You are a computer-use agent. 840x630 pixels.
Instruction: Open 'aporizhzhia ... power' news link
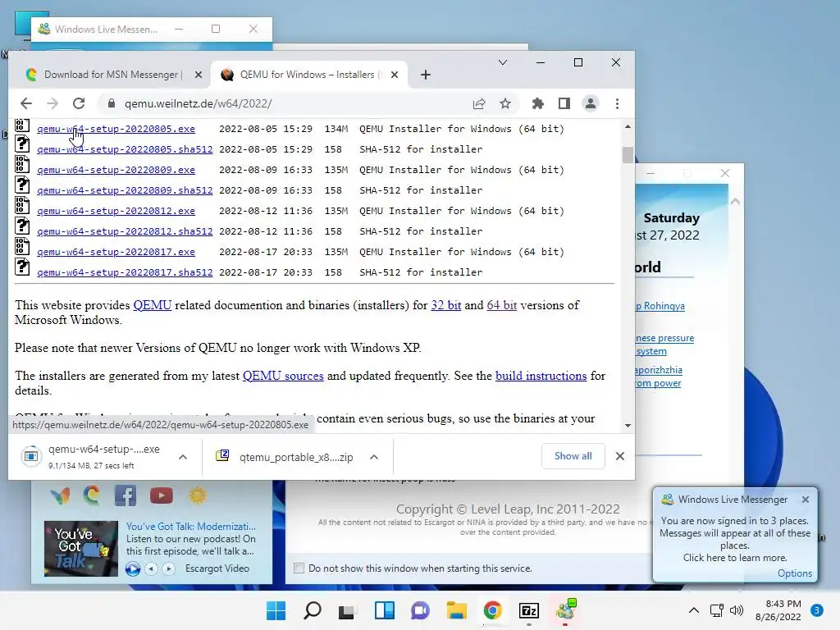(659, 377)
